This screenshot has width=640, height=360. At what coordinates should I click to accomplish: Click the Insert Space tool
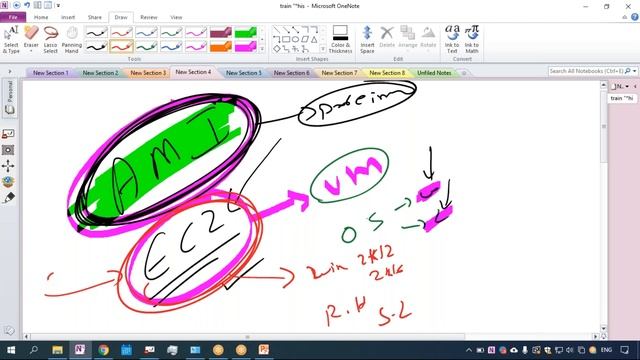pos(367,40)
